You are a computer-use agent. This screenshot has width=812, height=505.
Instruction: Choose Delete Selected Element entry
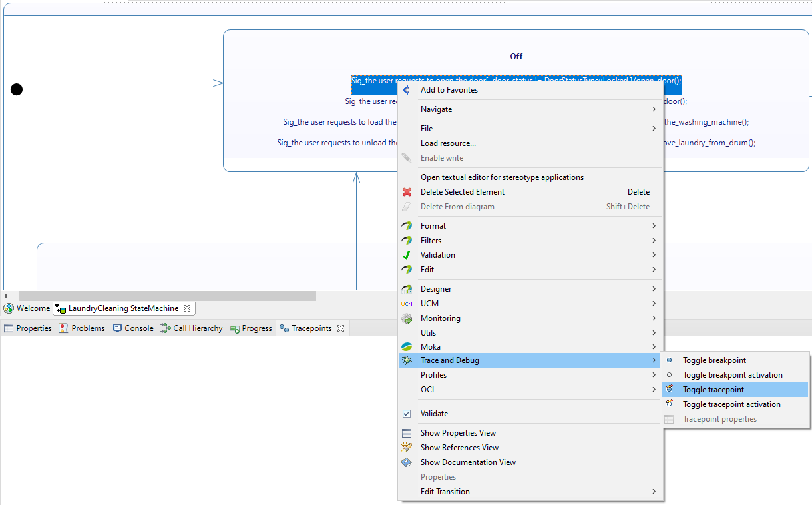530,192
